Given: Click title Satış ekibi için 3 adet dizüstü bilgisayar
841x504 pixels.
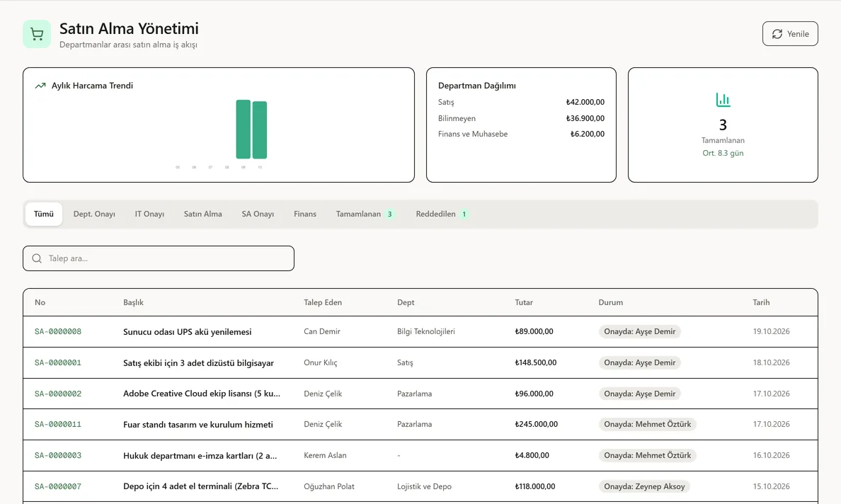Looking at the screenshot, I should point(198,363).
